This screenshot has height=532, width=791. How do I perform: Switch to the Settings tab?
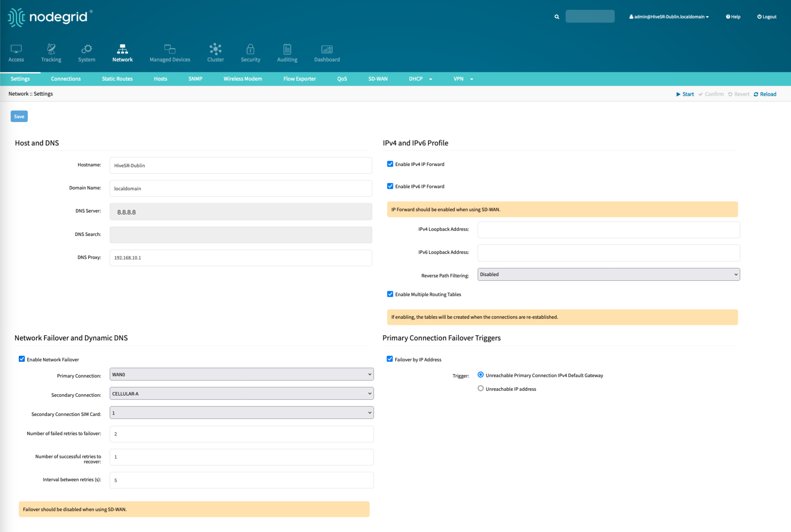coord(20,79)
